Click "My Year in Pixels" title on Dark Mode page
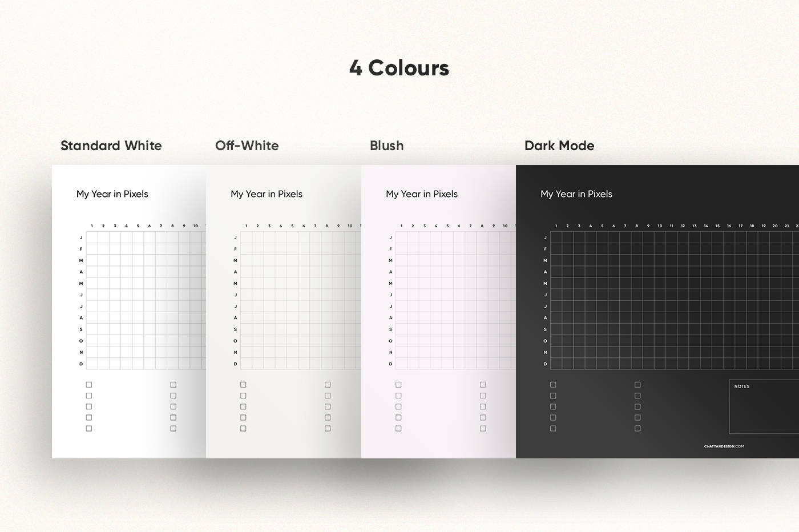 [576, 194]
